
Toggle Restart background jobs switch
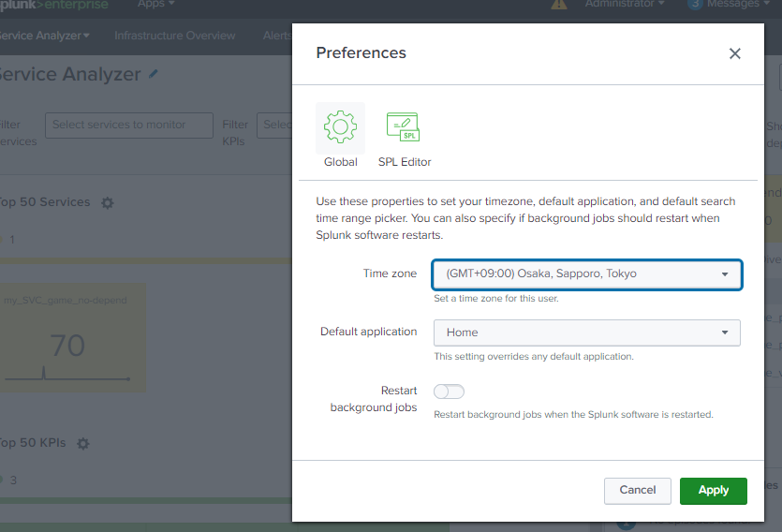tap(449, 392)
